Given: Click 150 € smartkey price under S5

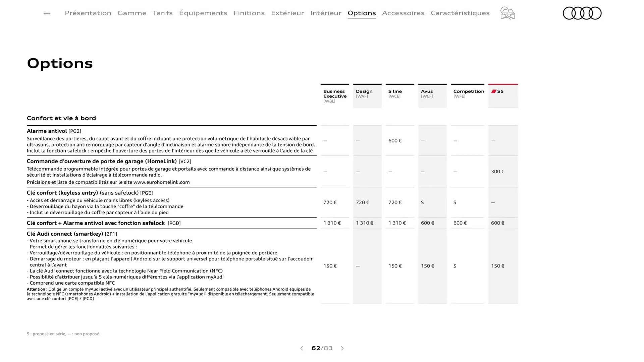Looking at the screenshot, I should (x=498, y=266).
